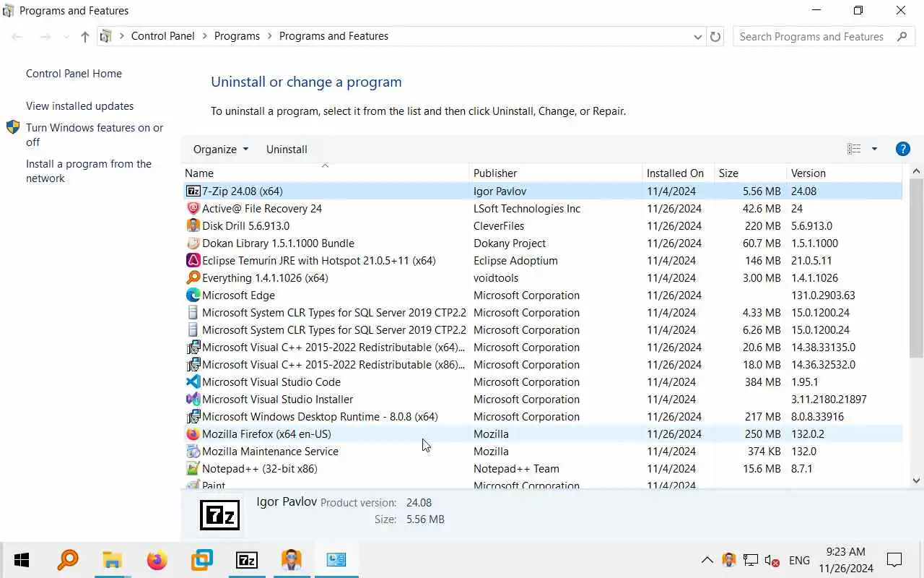The image size is (924, 578).
Task: Navigate to the Programs breadcrumb
Action: 237,36
